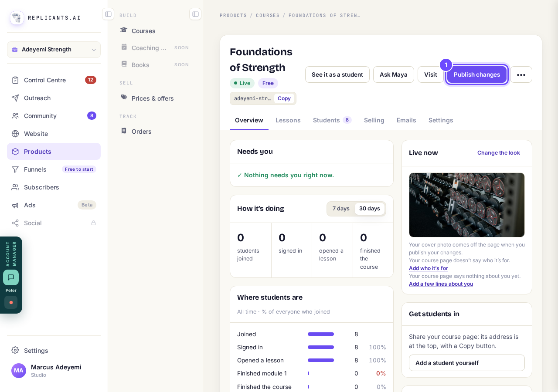The image size is (558, 392).
Task: Collapse the main sidebar panel icon
Action: tap(108, 14)
